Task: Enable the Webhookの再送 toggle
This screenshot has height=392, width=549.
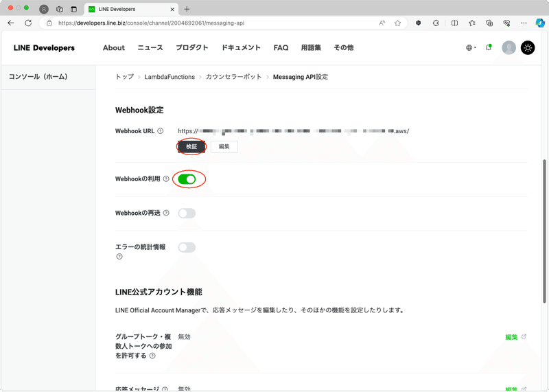Action: (x=187, y=214)
